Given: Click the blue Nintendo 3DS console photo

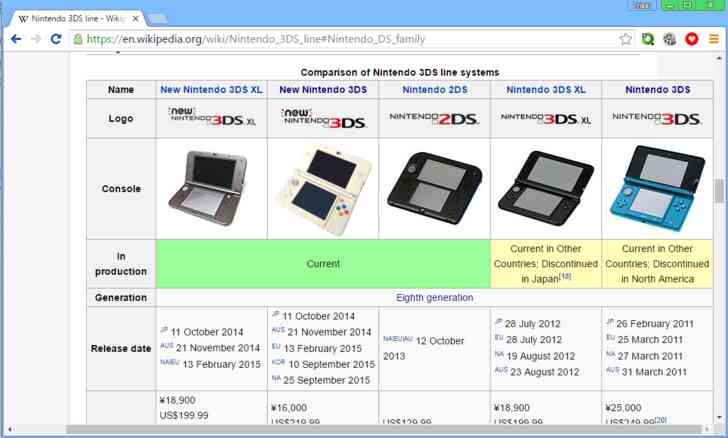Looking at the screenshot, I should (657, 189).
